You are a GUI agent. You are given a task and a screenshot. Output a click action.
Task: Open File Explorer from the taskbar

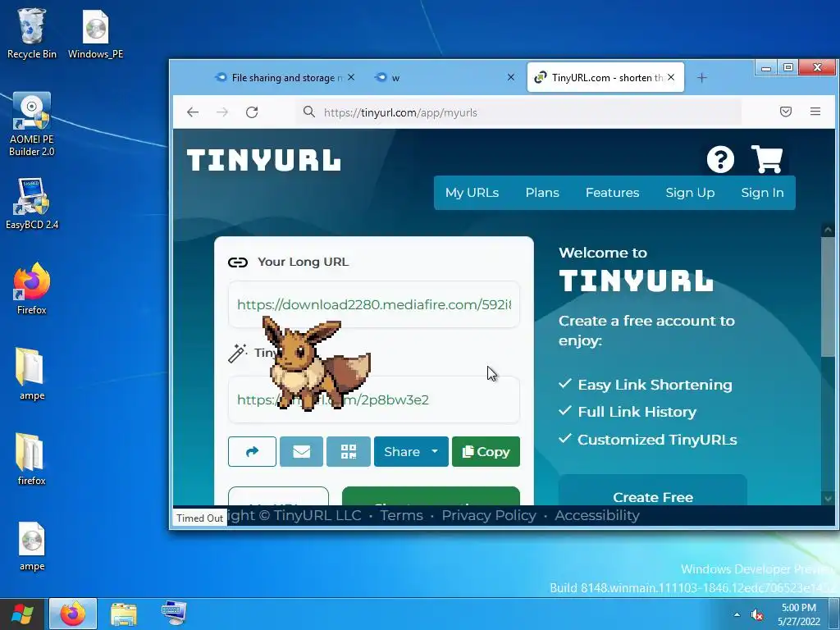[x=124, y=614]
